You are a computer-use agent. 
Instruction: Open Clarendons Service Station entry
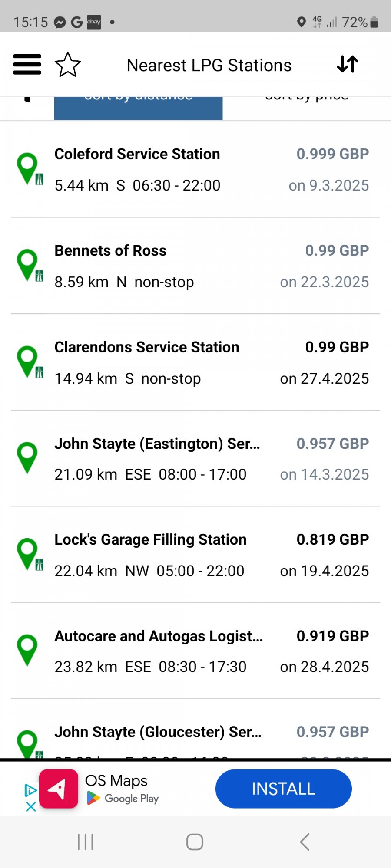(x=195, y=362)
